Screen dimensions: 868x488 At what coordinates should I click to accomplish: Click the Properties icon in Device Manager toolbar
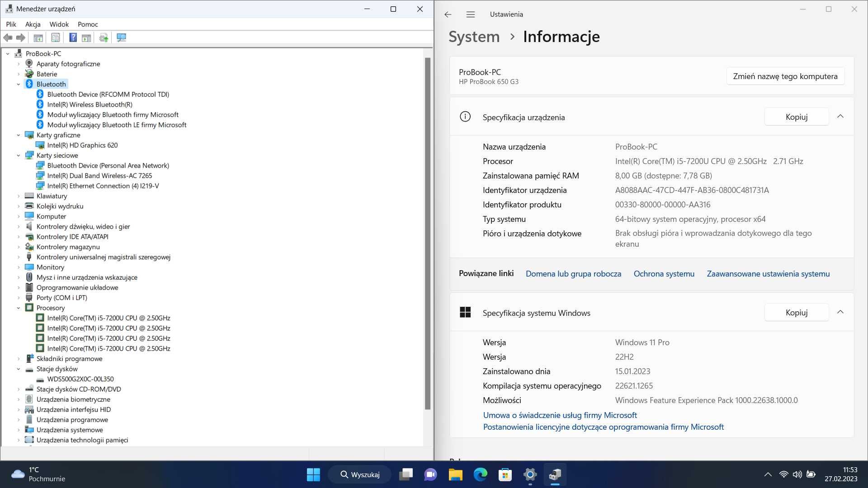point(55,38)
